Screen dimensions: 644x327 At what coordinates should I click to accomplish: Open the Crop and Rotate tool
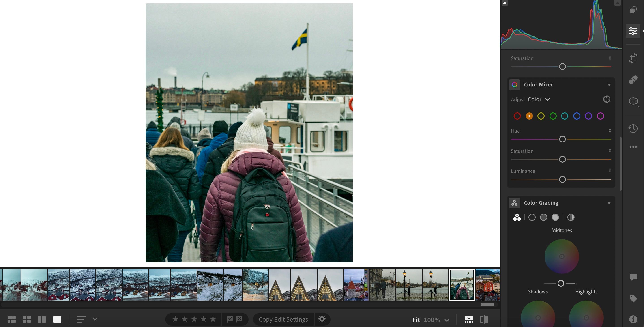point(633,58)
